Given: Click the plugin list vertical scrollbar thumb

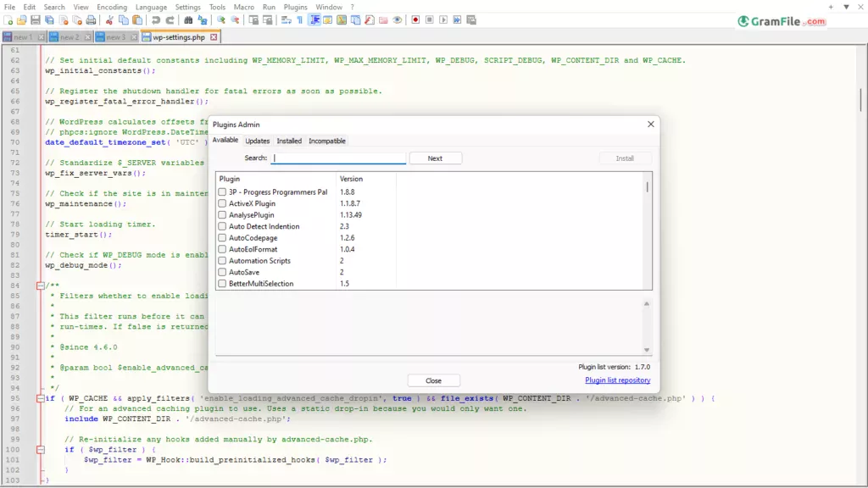Looking at the screenshot, I should click(647, 187).
